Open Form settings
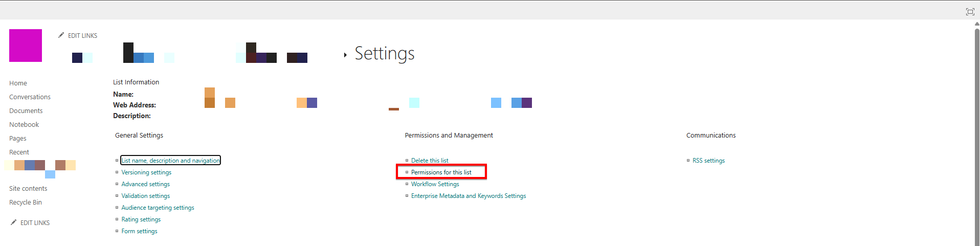This screenshot has width=980, height=246. click(139, 231)
